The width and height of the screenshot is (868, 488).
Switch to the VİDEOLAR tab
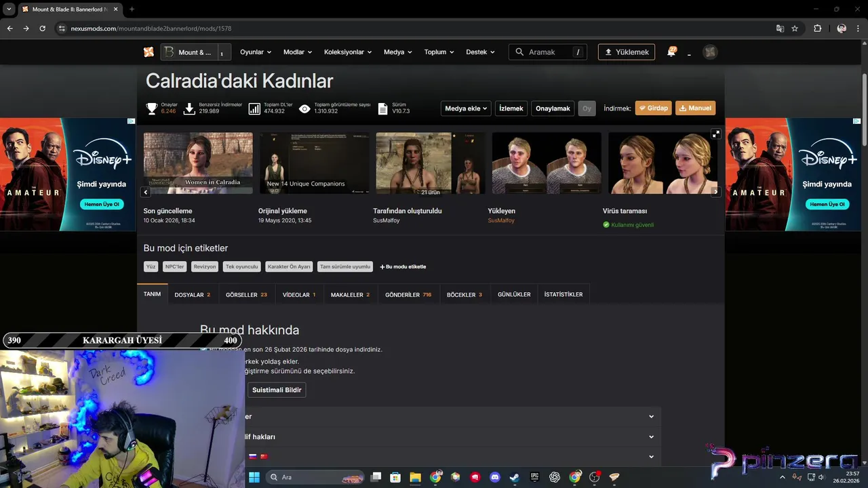point(299,295)
